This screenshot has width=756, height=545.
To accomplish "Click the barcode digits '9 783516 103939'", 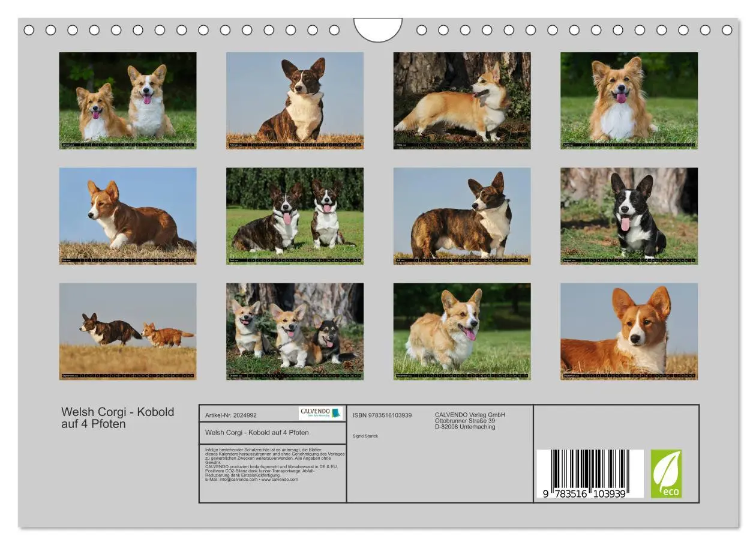I will pyautogui.click(x=585, y=493).
